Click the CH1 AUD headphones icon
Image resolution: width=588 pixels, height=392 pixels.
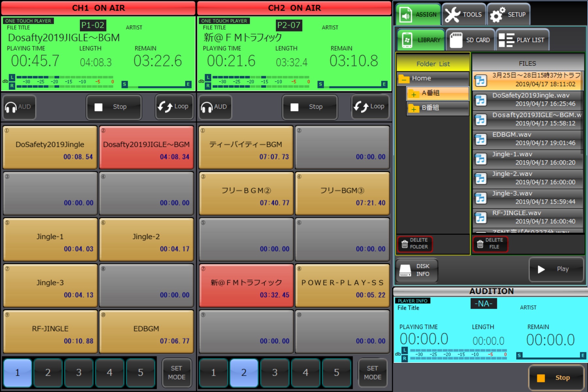[11, 107]
